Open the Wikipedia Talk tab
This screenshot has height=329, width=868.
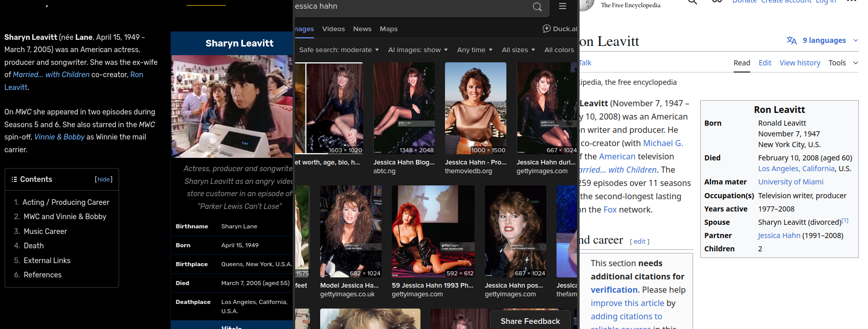[585, 63]
